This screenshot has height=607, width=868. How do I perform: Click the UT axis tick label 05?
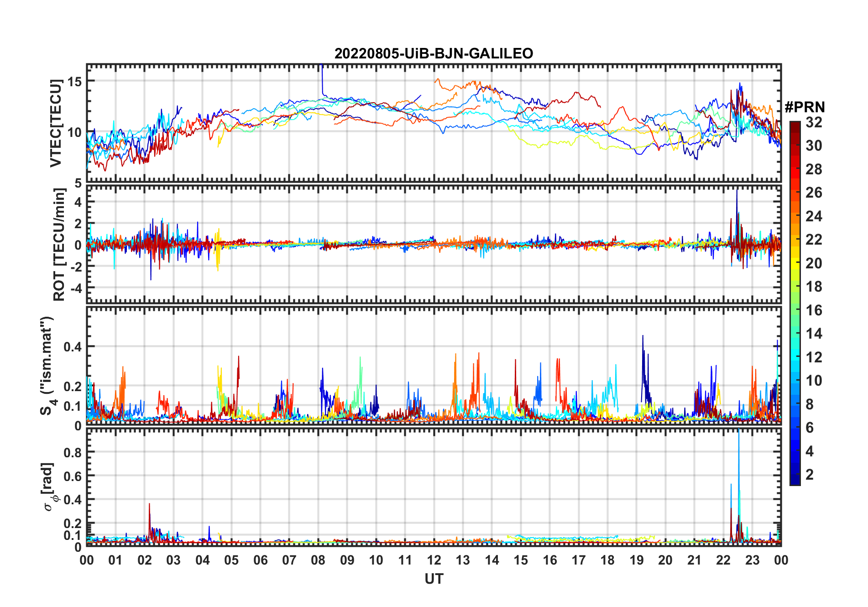coord(231,560)
